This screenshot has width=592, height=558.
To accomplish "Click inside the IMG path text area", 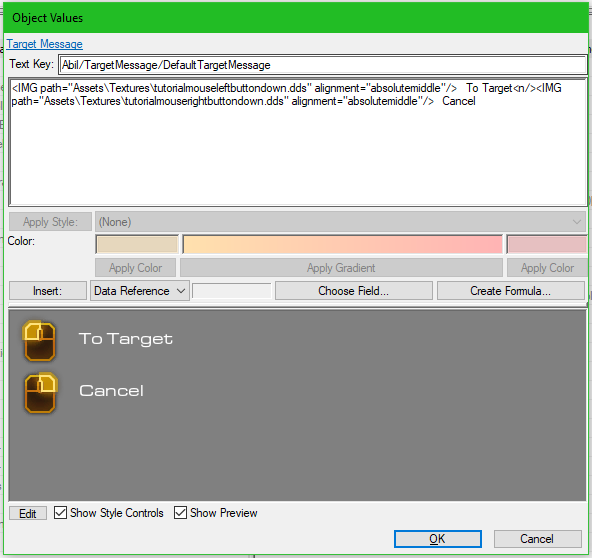I will pyautogui.click(x=298, y=142).
